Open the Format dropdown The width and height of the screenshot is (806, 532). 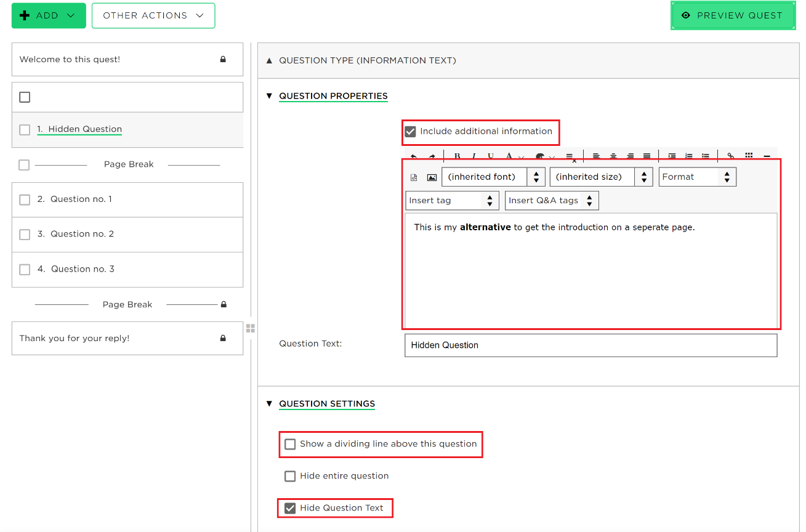697,177
